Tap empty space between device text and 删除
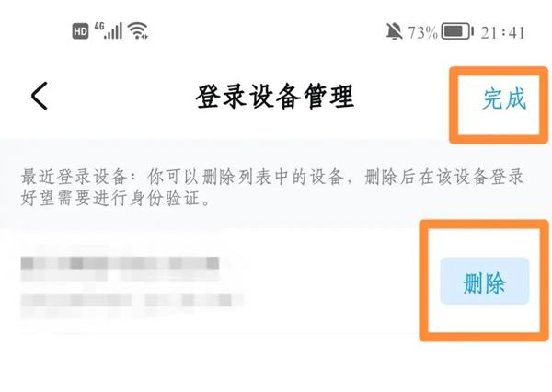552x392 pixels. 331,282
